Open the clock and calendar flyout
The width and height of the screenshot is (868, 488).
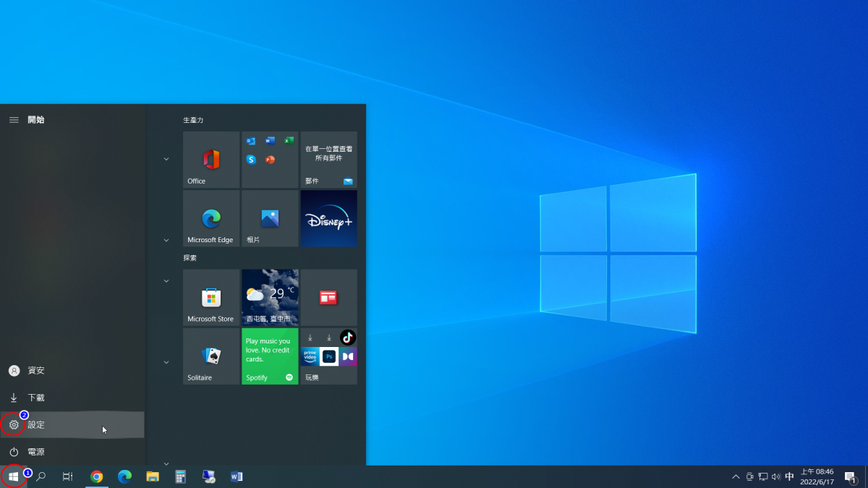pos(817,476)
